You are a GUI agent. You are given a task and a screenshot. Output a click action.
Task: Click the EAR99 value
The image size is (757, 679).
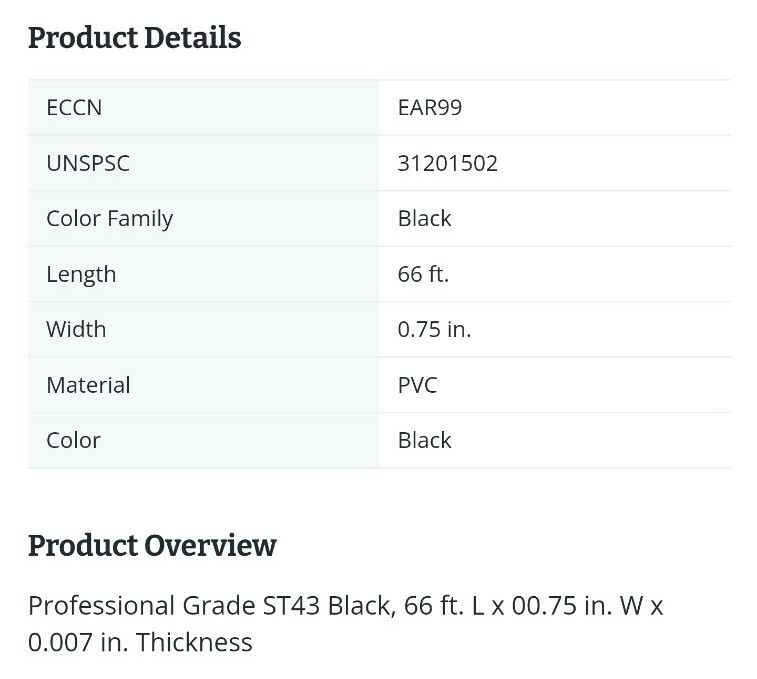tap(430, 107)
